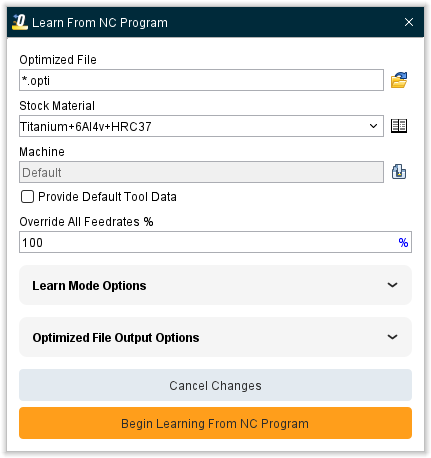Open the Stock Material combo box

pos(201,126)
